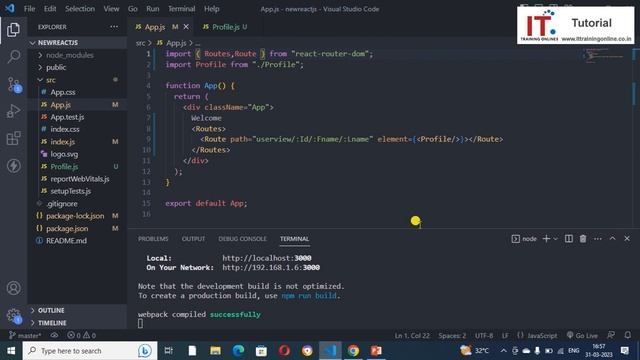Open Run and Debug view

(x=13, y=111)
